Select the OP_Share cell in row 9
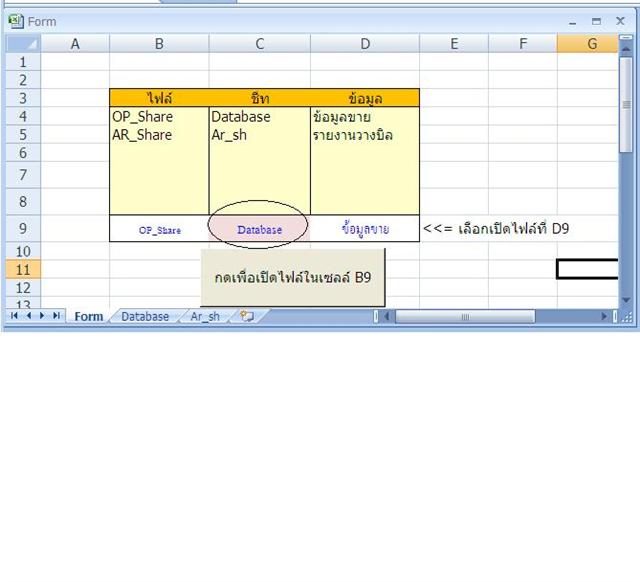The height and width of the screenshot is (582, 640). (159, 229)
